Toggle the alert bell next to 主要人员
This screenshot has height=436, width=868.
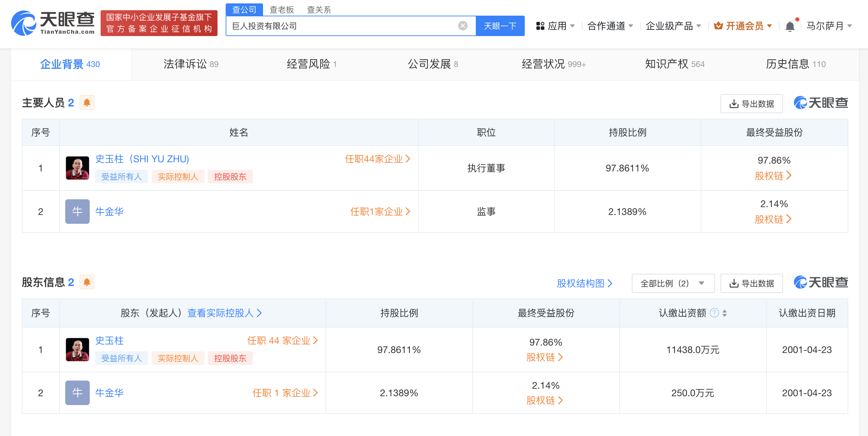pos(87,102)
